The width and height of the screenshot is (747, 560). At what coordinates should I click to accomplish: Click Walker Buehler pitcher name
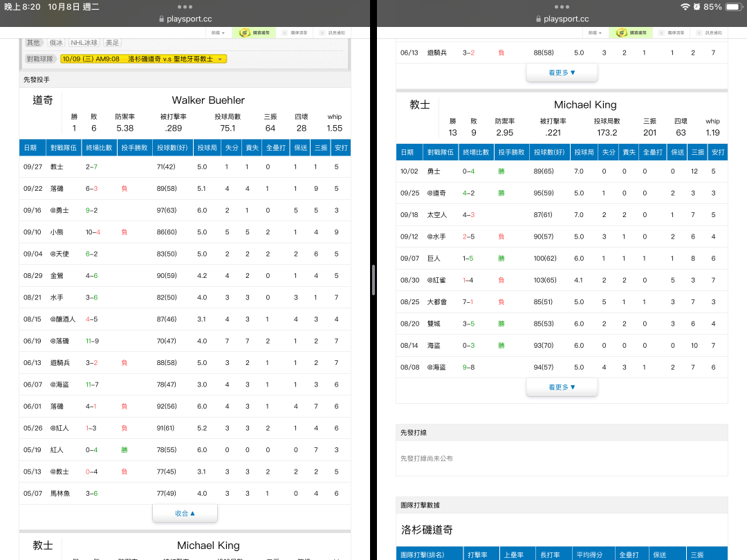click(208, 100)
